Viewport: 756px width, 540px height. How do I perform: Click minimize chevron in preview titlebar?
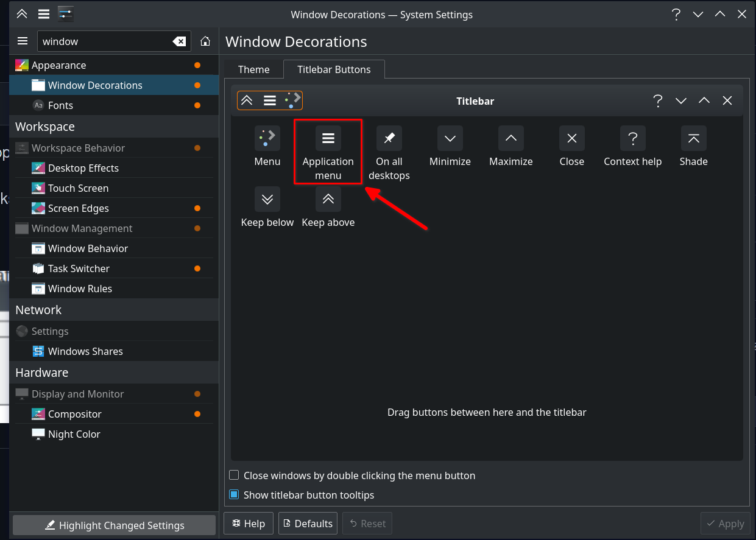pyautogui.click(x=681, y=100)
